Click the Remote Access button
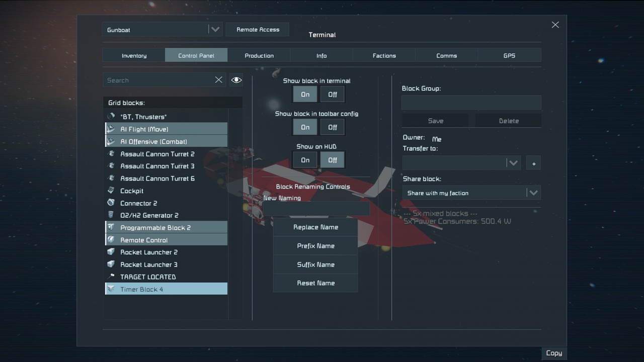Image resolution: width=644 pixels, height=362 pixels. 258,30
